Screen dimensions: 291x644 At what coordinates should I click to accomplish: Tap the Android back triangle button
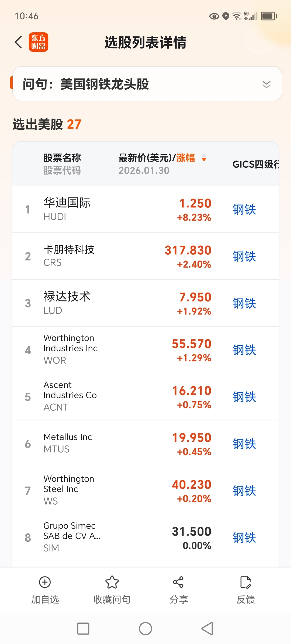(x=207, y=629)
